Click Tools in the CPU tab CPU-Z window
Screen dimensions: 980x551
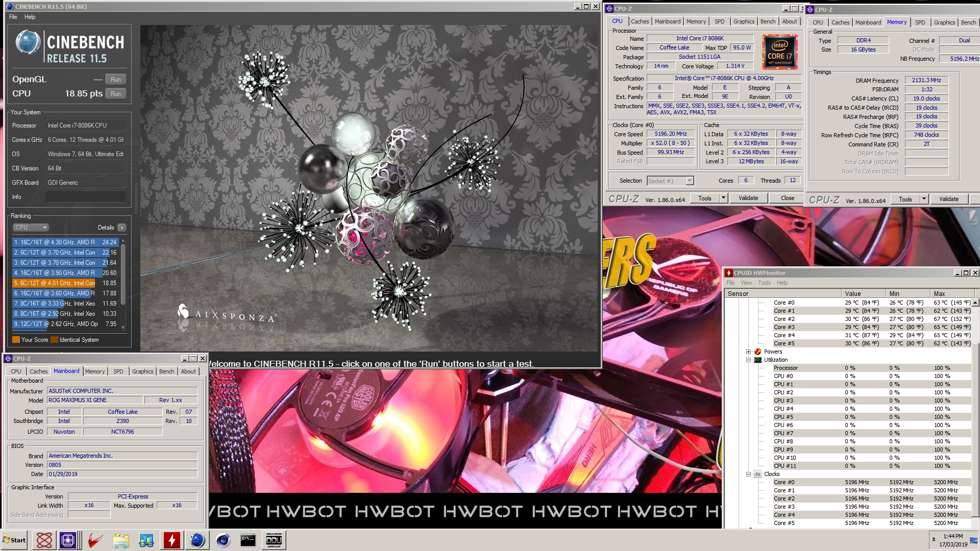[x=705, y=198]
